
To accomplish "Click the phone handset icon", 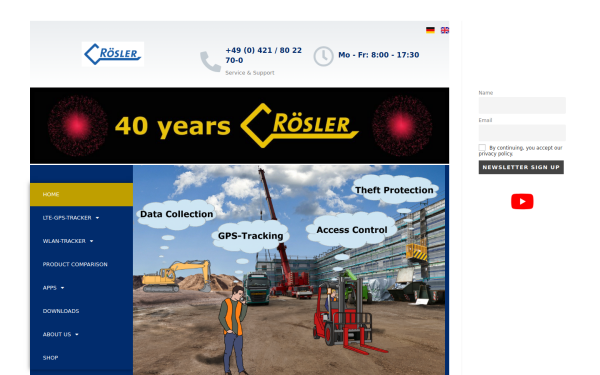I will pos(210,61).
